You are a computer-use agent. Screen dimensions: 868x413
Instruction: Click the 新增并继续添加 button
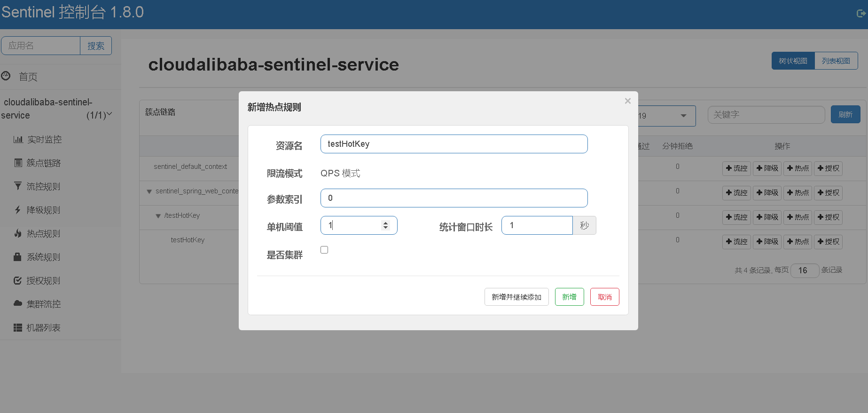pos(516,297)
